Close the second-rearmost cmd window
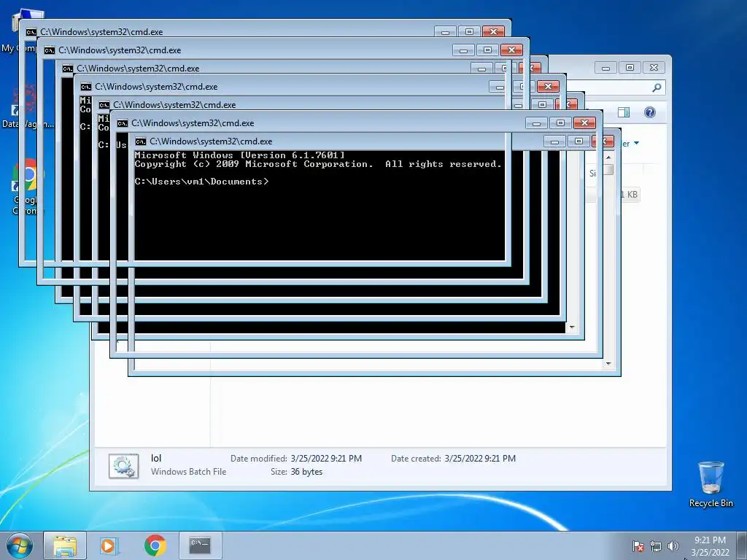 click(x=511, y=50)
